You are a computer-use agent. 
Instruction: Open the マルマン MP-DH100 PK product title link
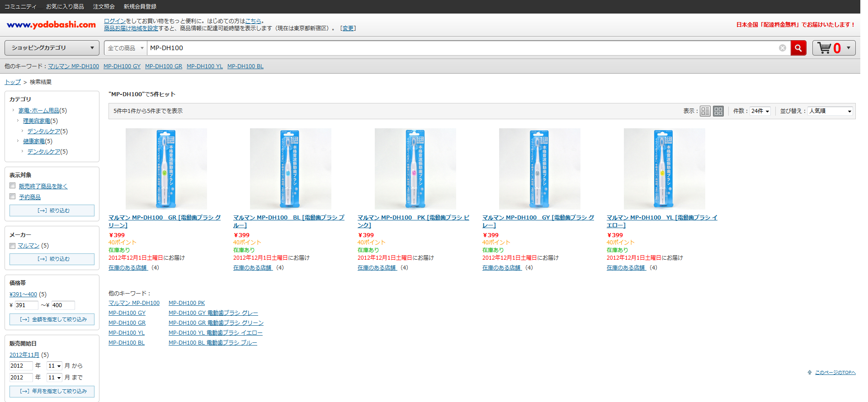(x=413, y=221)
